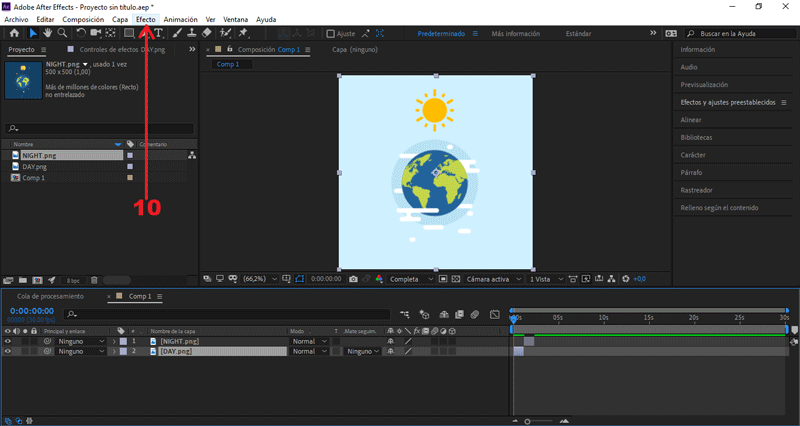Open the Composición menu
800x426 pixels.
[83, 19]
